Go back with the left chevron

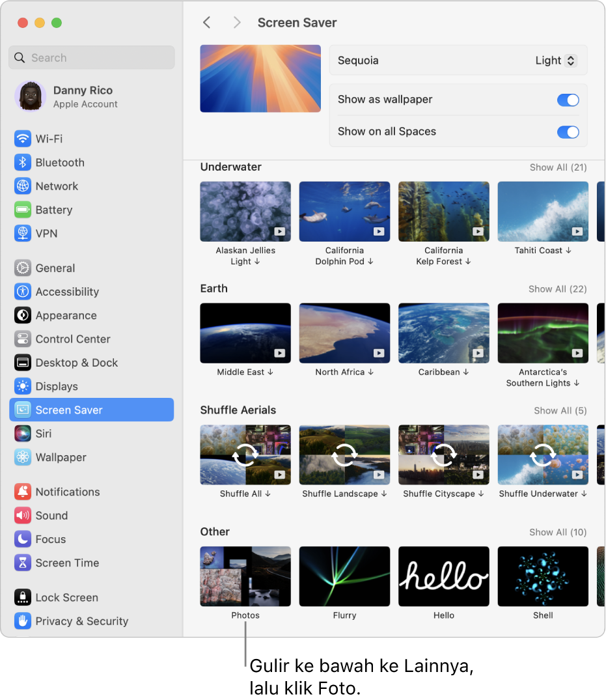pyautogui.click(x=206, y=22)
